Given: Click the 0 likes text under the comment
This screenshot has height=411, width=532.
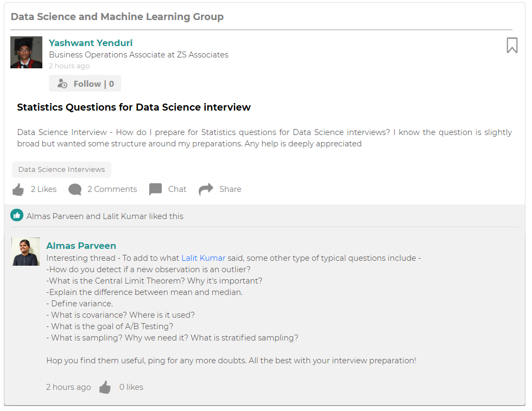Looking at the screenshot, I should pos(131,387).
